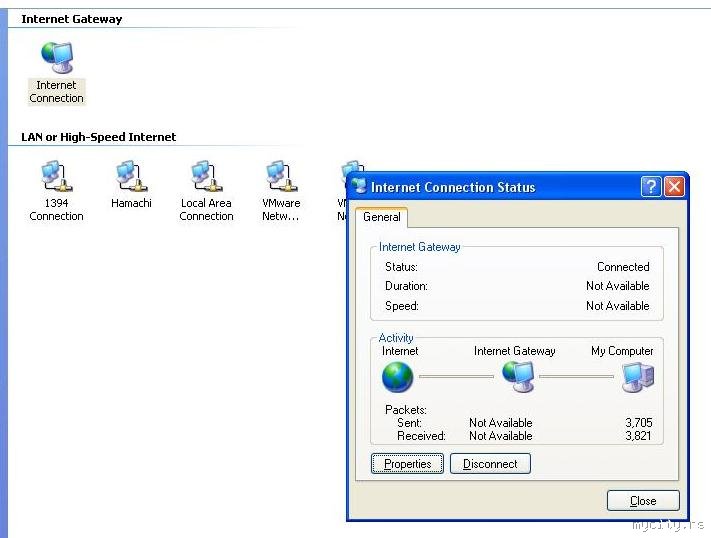The height and width of the screenshot is (538, 711).
Task: Click the Properties button
Action: coord(407,464)
